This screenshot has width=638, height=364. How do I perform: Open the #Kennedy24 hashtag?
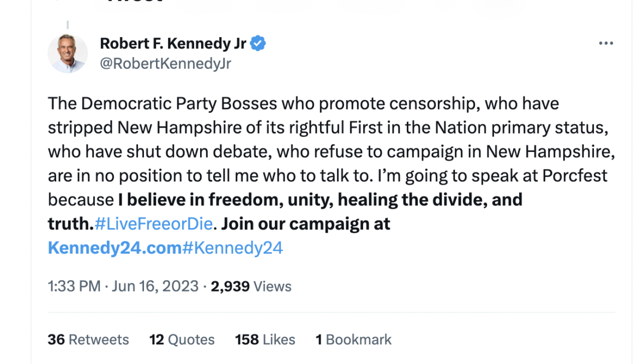click(x=232, y=248)
